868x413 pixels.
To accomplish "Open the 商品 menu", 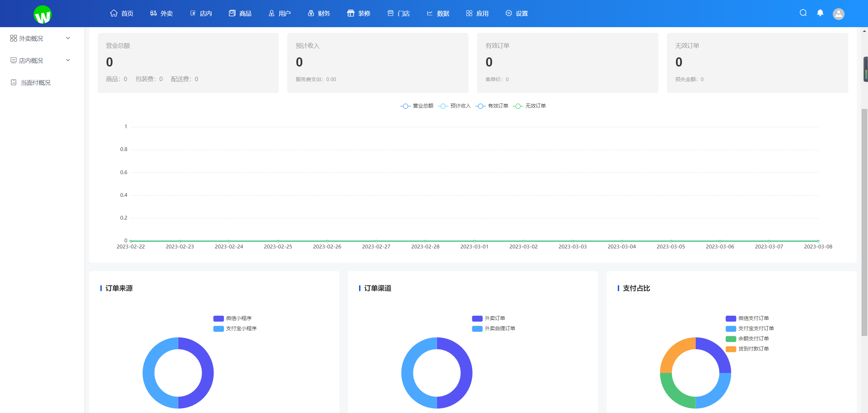I will 240,13.
